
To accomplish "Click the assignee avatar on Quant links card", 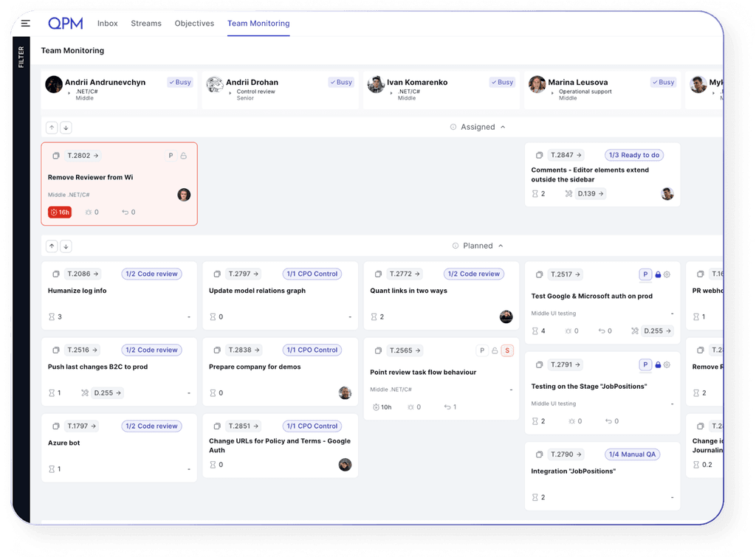I will (x=506, y=316).
